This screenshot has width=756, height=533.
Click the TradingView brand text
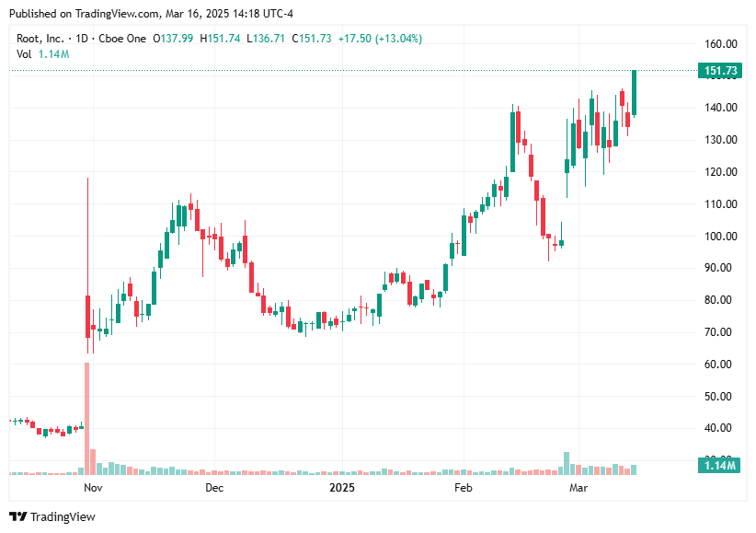(63, 516)
